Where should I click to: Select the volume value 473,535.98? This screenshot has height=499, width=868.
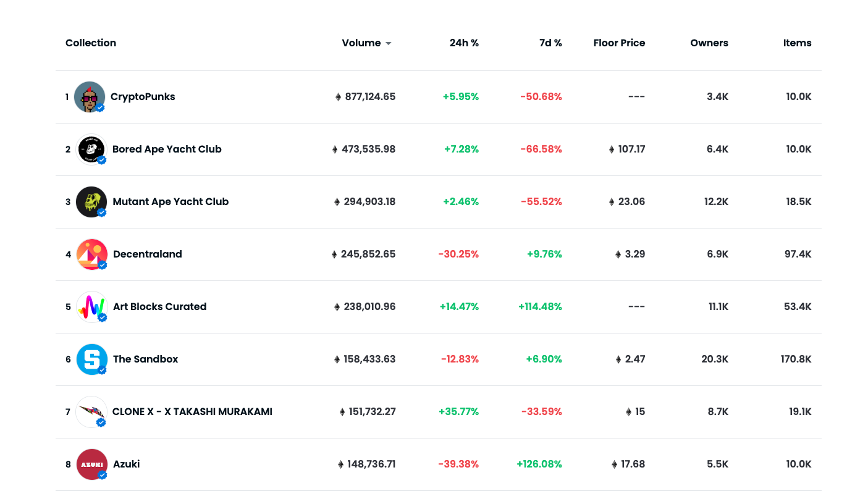pos(368,149)
